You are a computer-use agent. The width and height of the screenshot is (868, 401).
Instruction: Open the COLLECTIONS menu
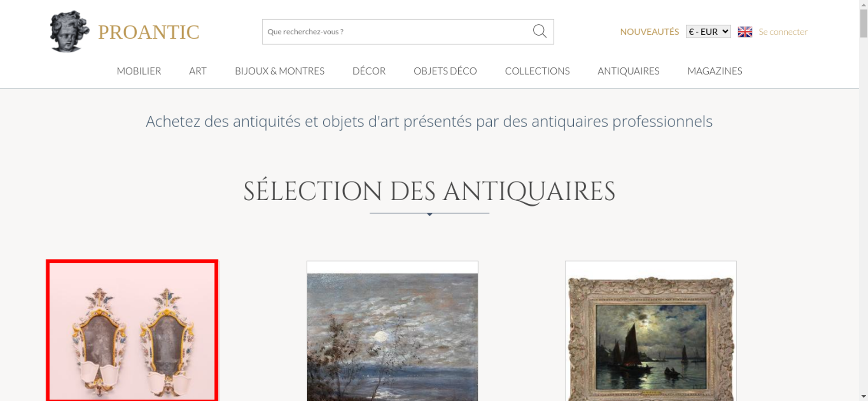(537, 71)
